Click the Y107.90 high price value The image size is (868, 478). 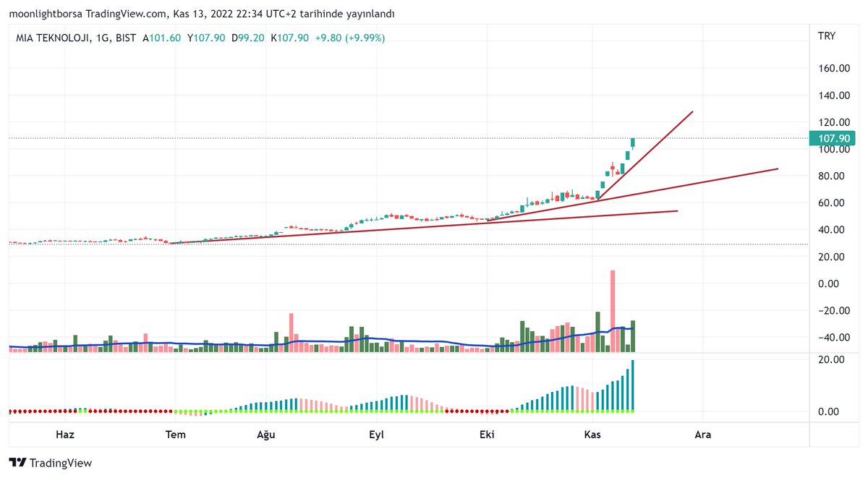pyautogui.click(x=207, y=38)
